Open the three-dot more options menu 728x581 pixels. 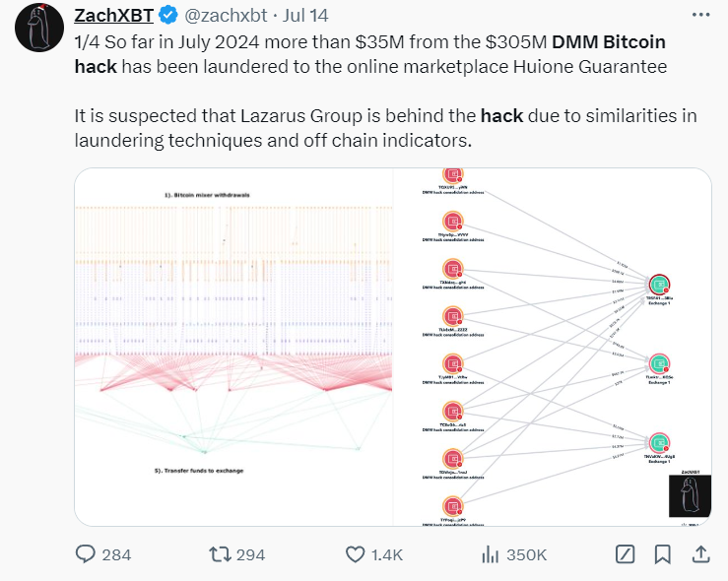(698, 16)
